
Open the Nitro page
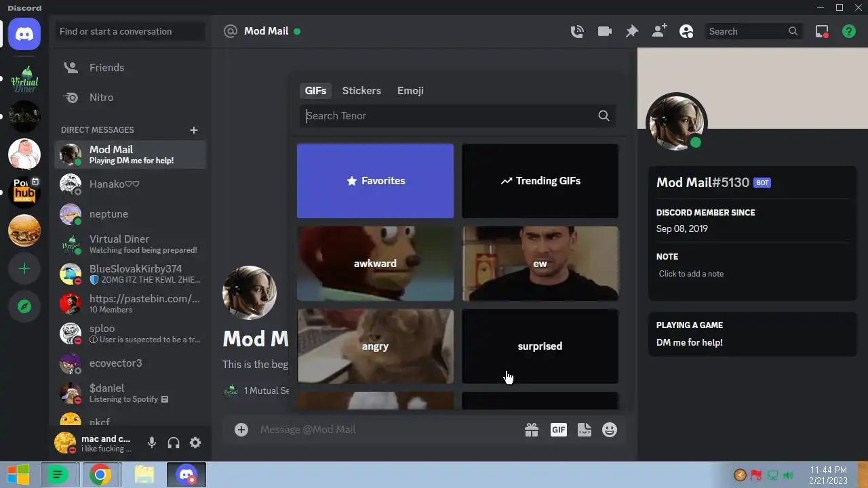point(130,98)
